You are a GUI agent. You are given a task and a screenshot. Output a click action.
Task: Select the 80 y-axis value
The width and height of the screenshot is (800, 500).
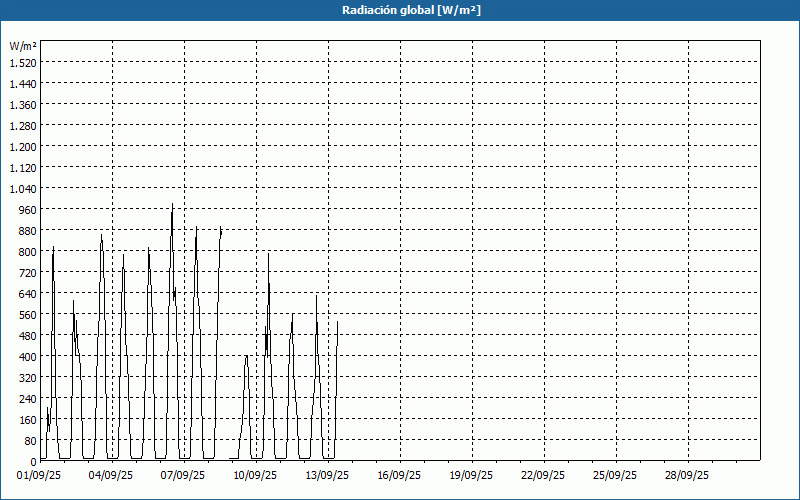coord(30,441)
